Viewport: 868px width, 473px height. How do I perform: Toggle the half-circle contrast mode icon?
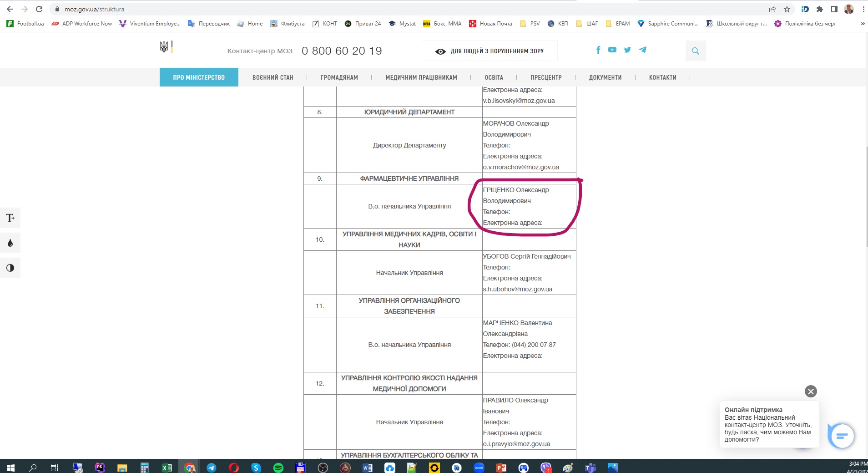pos(10,268)
